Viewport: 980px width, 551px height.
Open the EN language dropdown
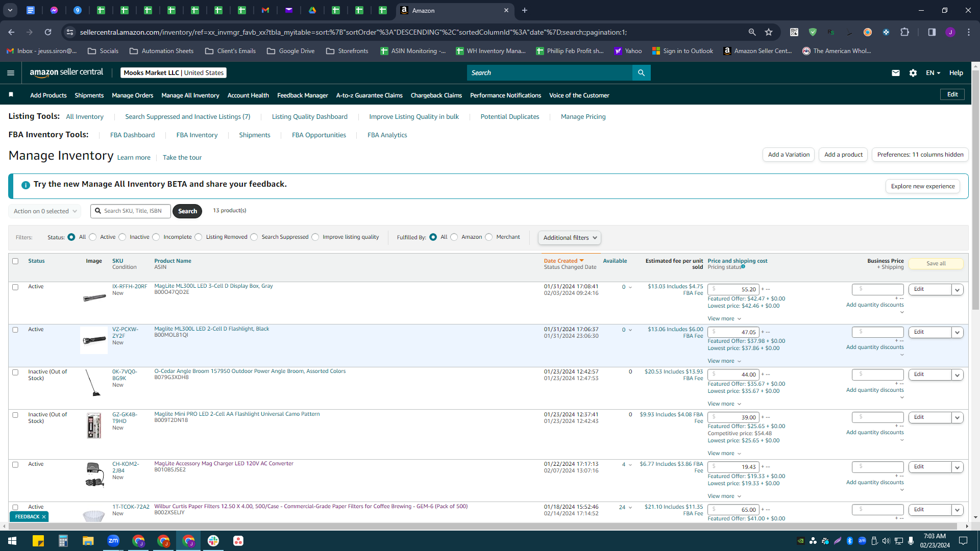(933, 73)
